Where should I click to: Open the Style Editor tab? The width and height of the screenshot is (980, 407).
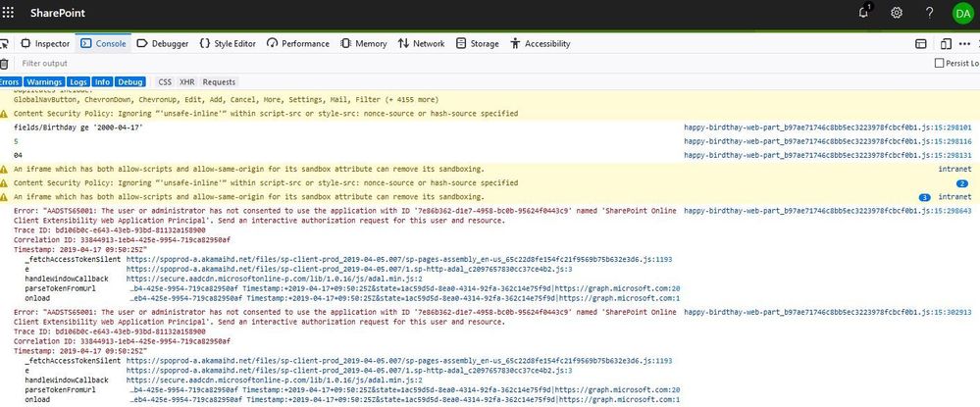[x=228, y=44]
